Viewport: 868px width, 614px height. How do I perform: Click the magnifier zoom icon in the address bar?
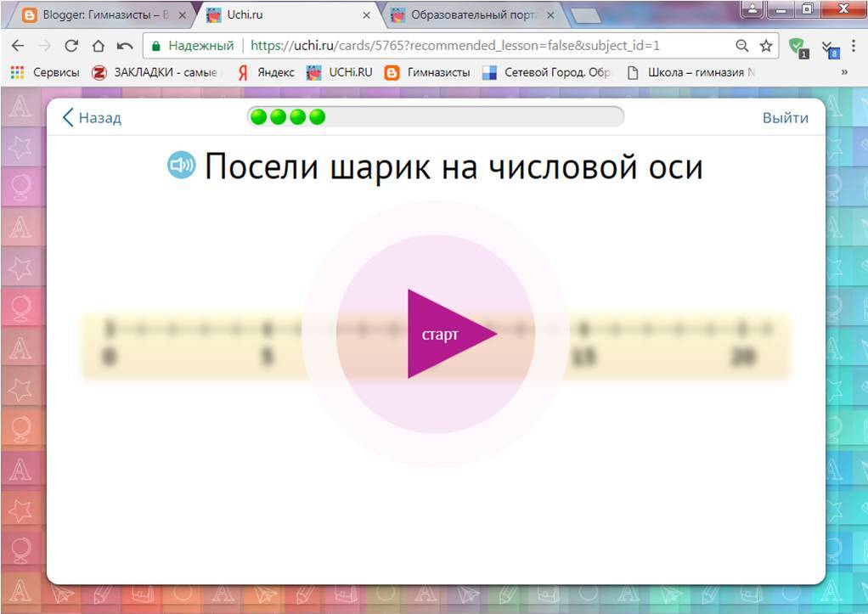point(741,47)
